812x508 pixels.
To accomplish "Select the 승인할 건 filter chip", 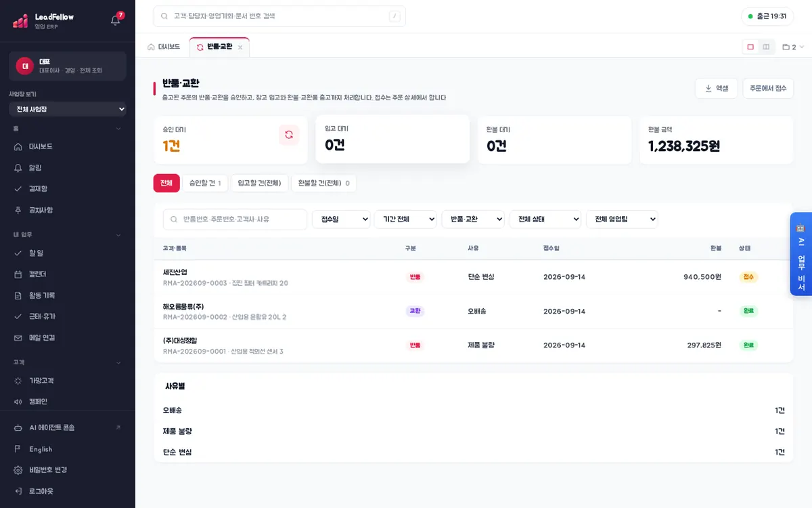I will click(x=205, y=183).
